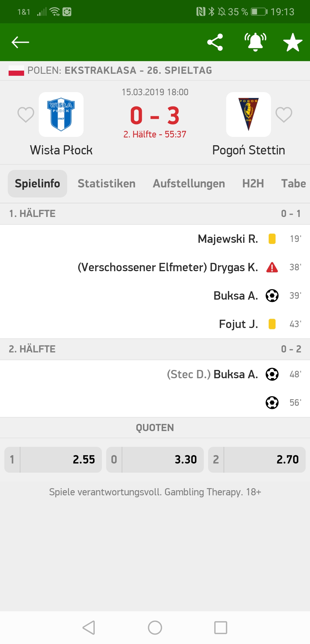The image size is (310, 644).
Task: Select away win odds 2.70
Action: click(257, 459)
